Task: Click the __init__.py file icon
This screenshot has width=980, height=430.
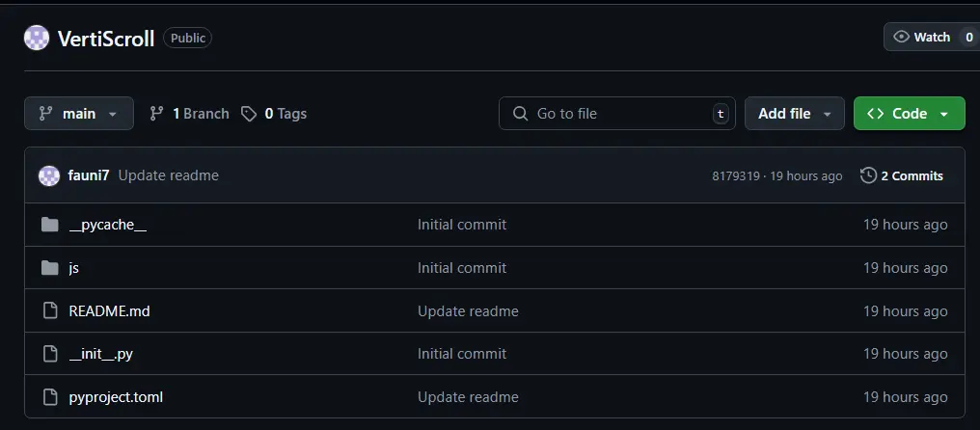Action: 50,354
